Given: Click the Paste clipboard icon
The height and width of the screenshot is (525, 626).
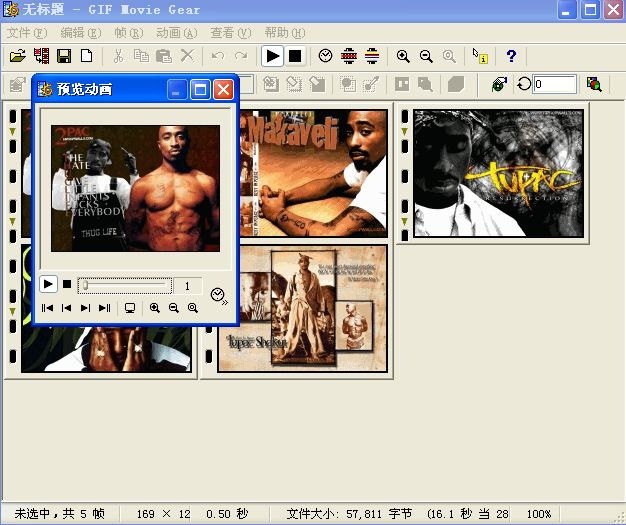Looking at the screenshot, I should click(x=164, y=56).
